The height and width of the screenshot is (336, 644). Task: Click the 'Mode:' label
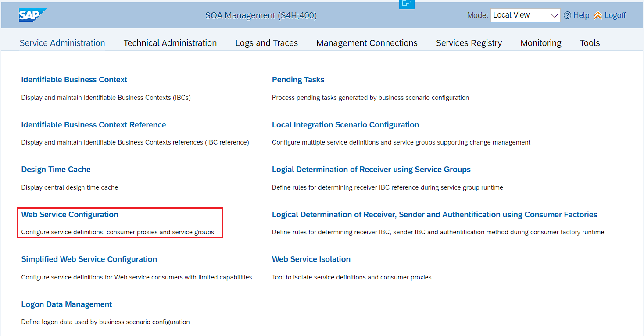pyautogui.click(x=477, y=15)
